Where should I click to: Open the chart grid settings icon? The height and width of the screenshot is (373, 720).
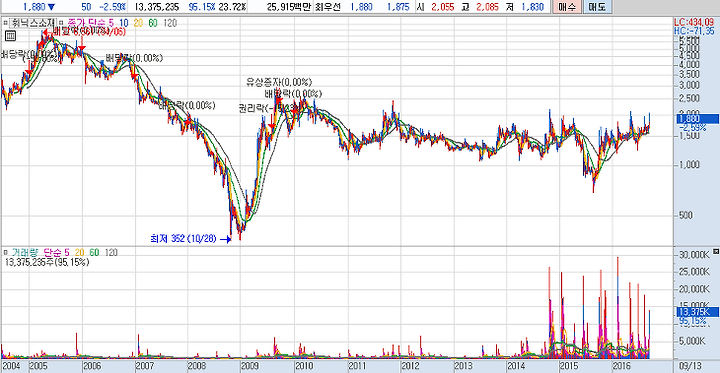click(11, 36)
